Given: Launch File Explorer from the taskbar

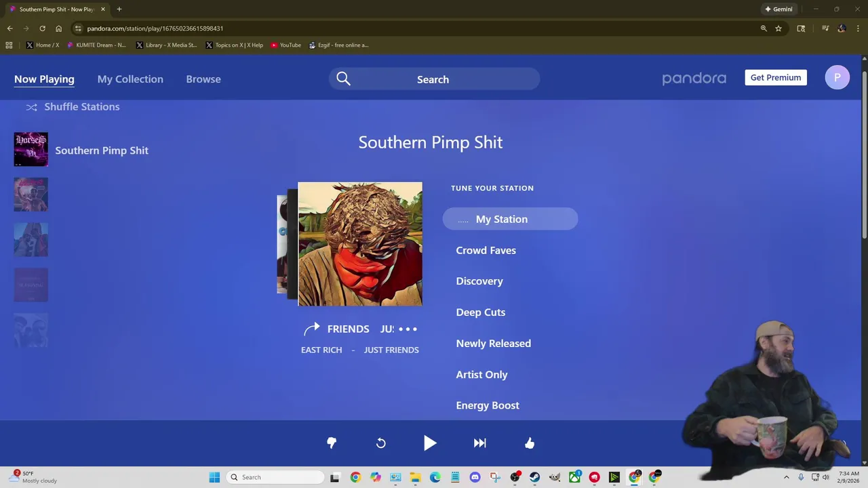Looking at the screenshot, I should [415, 477].
